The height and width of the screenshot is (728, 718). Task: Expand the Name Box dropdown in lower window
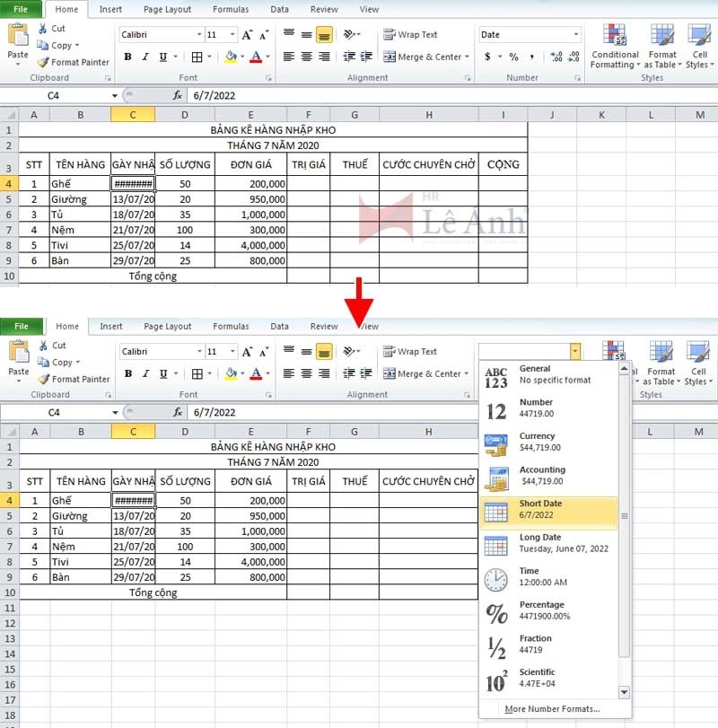click(115, 412)
